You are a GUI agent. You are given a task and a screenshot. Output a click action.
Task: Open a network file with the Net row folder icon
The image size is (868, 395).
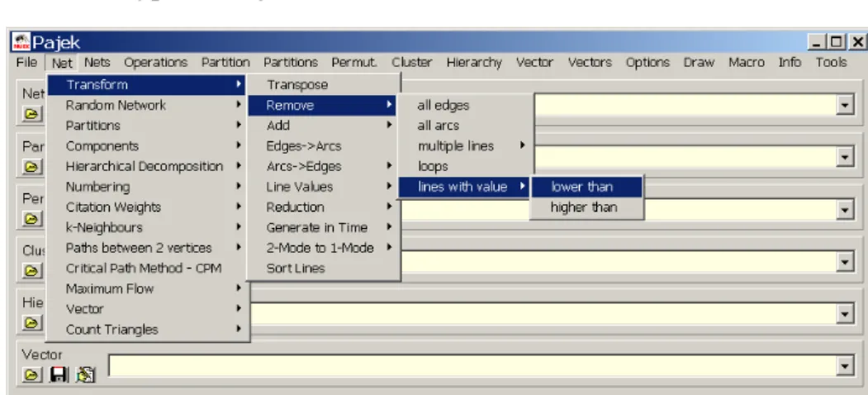31,113
